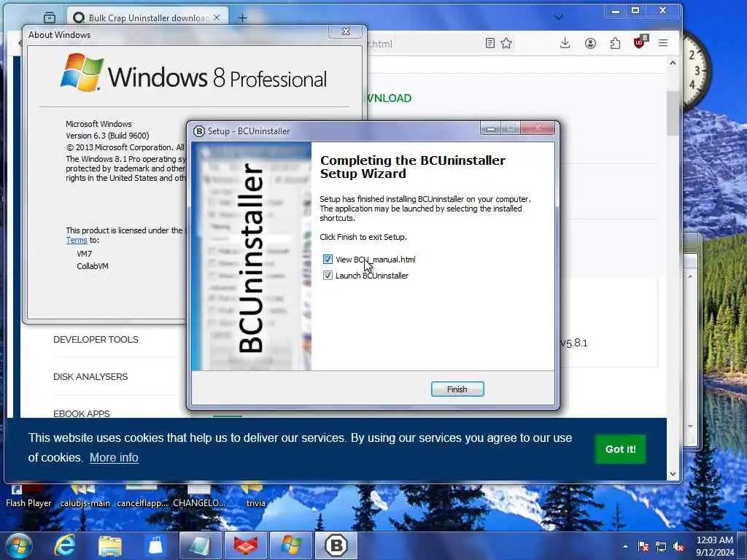Minimize the BCUninstaller Setup window
This screenshot has width=747, height=560.
click(491, 128)
